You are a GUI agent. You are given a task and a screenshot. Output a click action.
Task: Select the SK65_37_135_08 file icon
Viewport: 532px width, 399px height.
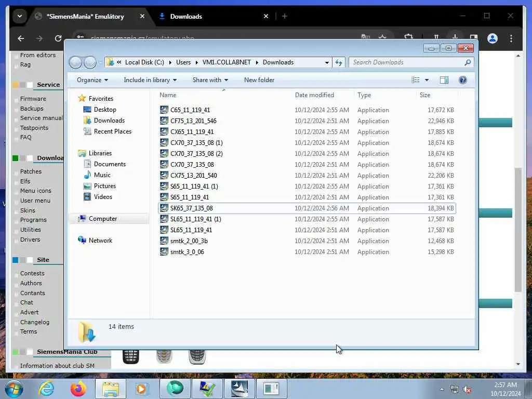click(x=164, y=208)
